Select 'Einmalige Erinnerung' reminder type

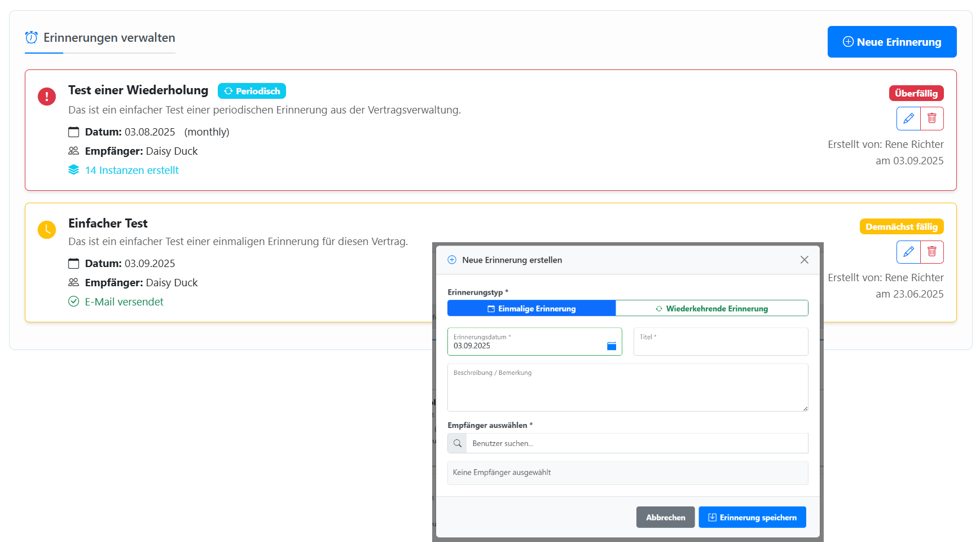[x=531, y=309]
